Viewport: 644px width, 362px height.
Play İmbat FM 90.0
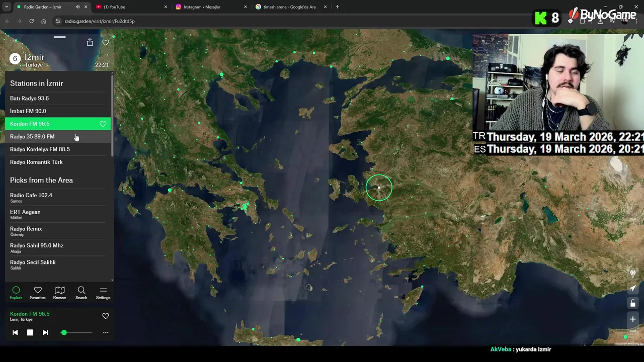click(58, 111)
